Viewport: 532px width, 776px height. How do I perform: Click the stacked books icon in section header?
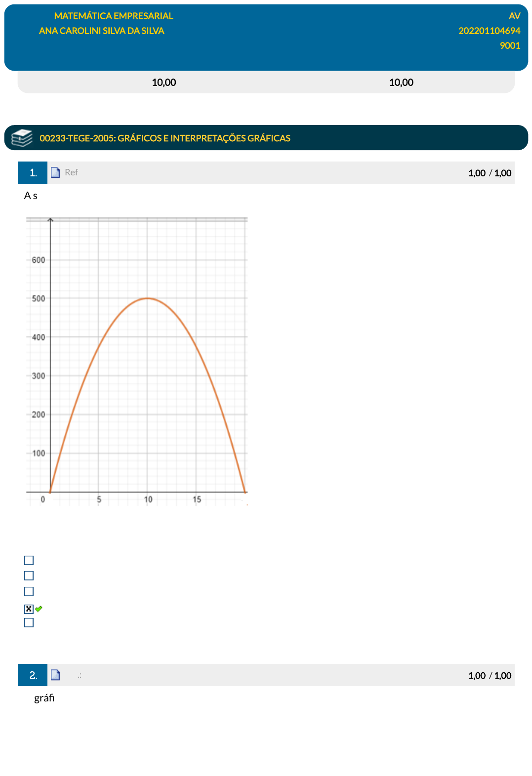click(x=22, y=138)
